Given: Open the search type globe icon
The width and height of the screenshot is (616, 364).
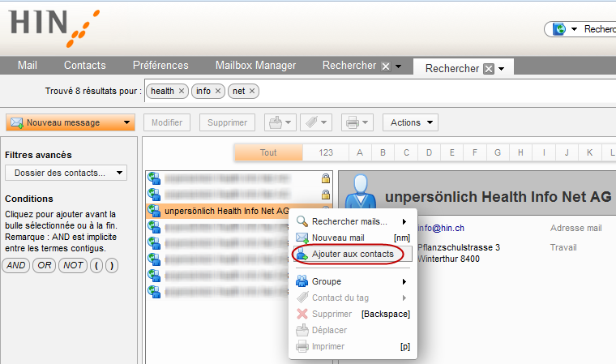Looking at the screenshot, I should (559, 29).
